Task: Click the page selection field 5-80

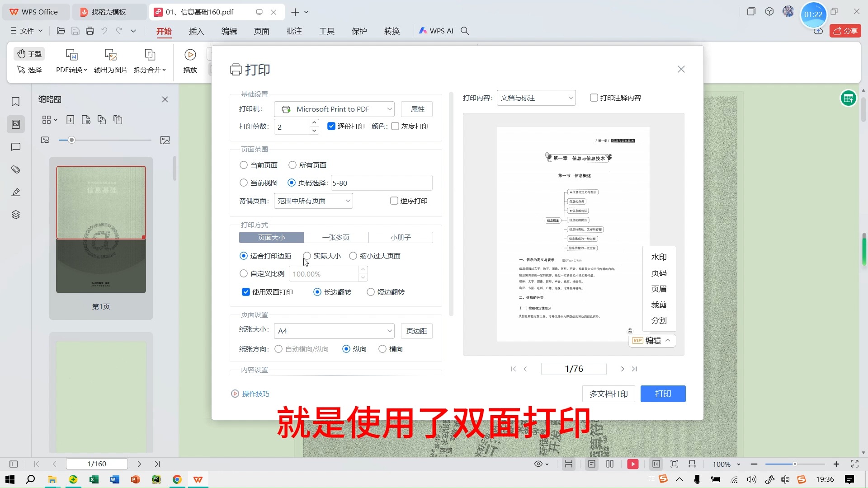Action: coord(382,183)
